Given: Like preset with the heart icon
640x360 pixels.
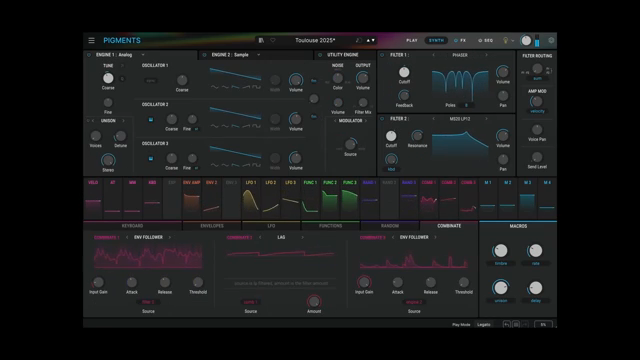Looking at the screenshot, I should (x=273, y=40).
